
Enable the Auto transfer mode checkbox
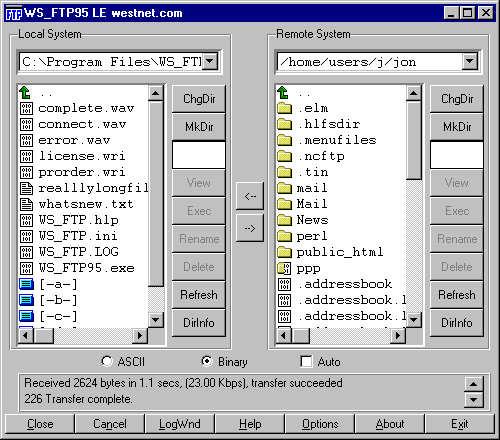point(306,362)
